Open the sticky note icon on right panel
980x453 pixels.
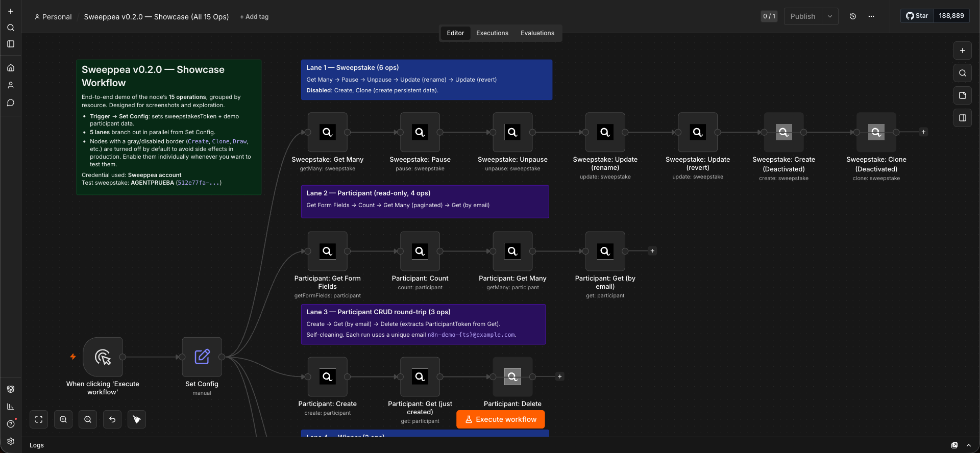click(963, 95)
